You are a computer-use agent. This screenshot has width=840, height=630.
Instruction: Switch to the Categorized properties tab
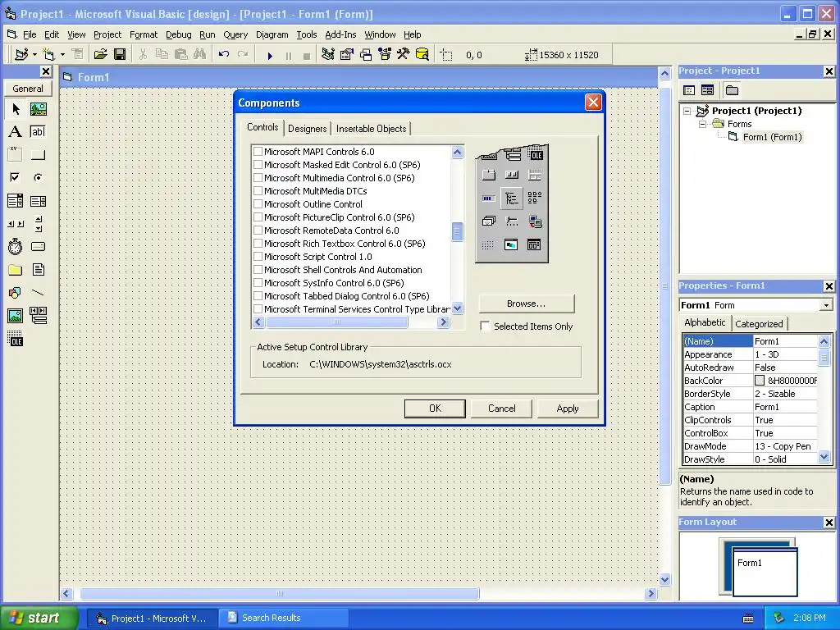(759, 323)
